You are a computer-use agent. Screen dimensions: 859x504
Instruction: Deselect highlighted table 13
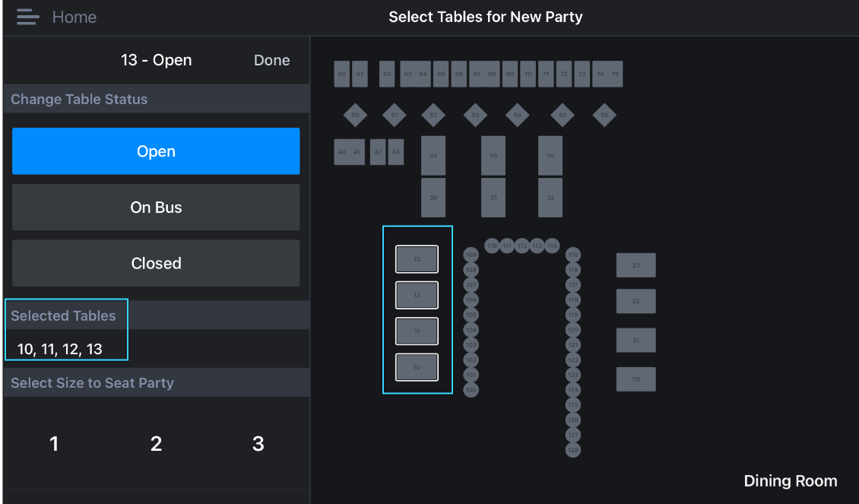coord(417,259)
